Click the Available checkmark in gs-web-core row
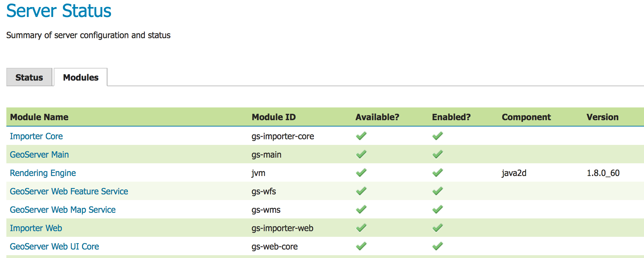Screen dimensions: 644x258 coord(361,246)
